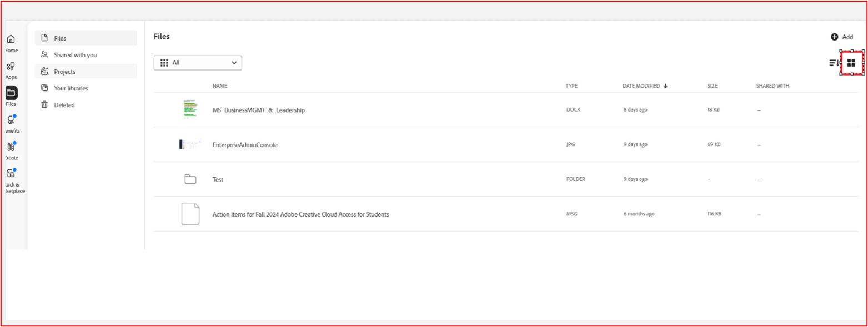Click the sort order icon
This screenshot has width=868, height=327.
point(834,63)
